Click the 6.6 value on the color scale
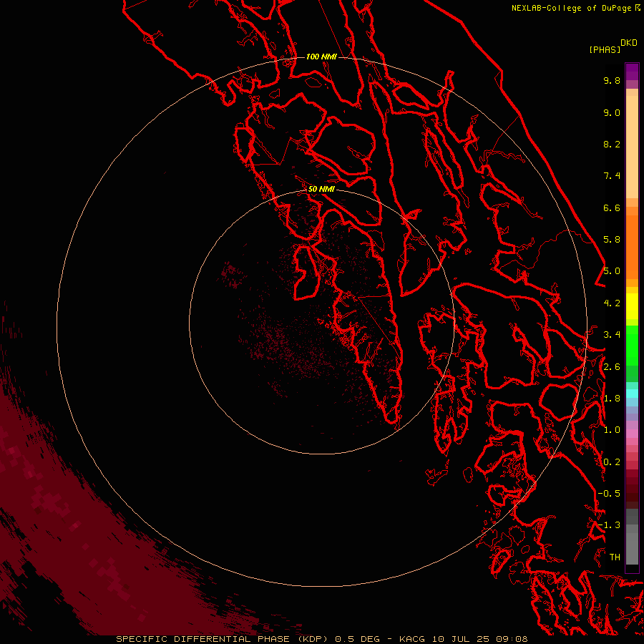Screen dimensions: 644x644 click(612, 208)
